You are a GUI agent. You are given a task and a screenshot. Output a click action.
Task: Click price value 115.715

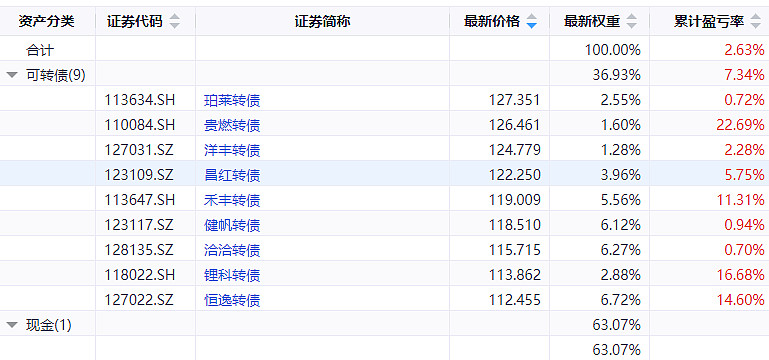[514, 250]
